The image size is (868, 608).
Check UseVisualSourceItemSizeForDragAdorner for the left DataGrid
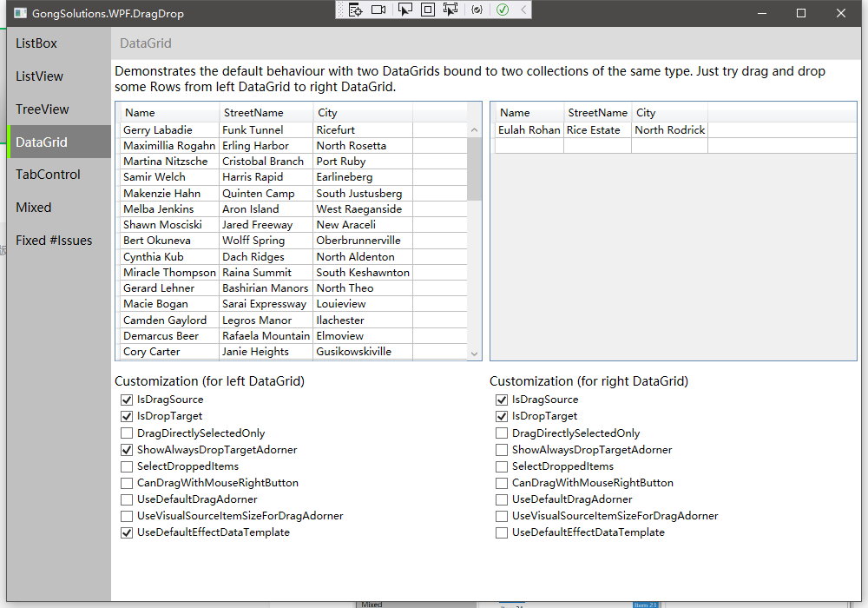[x=127, y=516]
